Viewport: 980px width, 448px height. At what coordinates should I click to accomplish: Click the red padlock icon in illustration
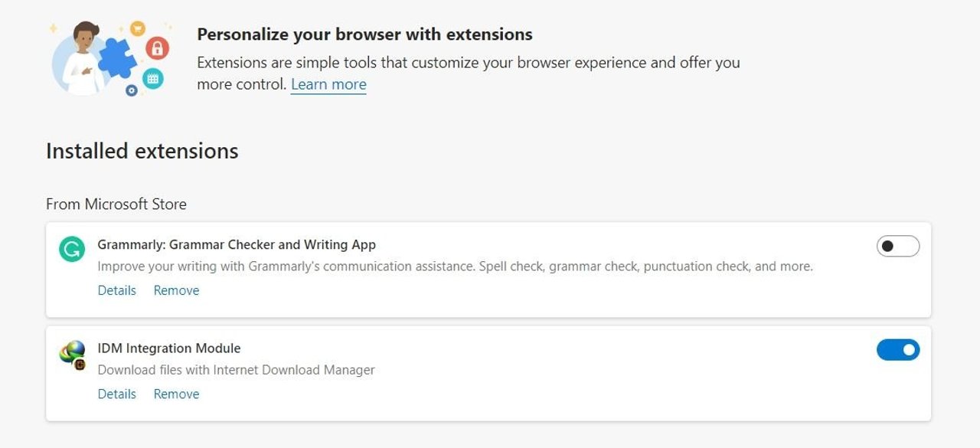157,49
